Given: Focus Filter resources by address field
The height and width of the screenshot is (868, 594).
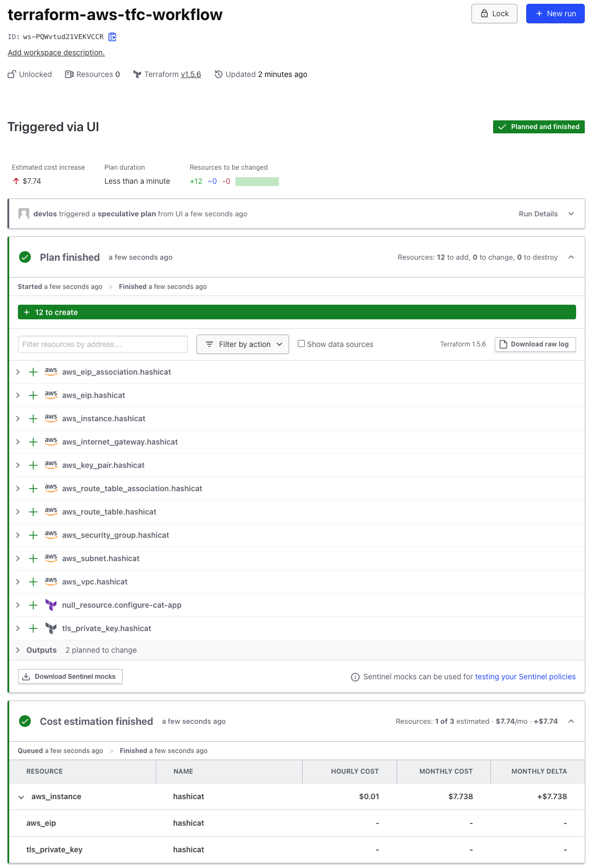Looking at the screenshot, I should (x=103, y=344).
